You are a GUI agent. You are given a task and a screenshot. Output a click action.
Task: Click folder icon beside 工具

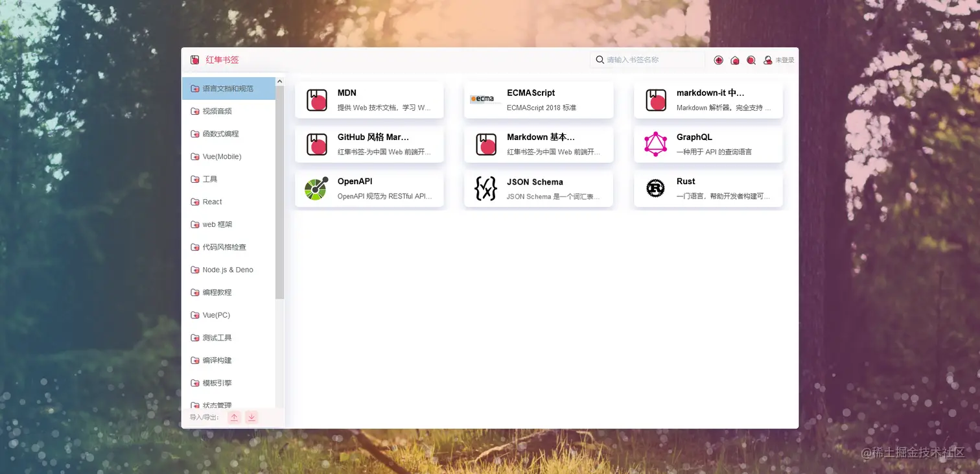(x=194, y=179)
